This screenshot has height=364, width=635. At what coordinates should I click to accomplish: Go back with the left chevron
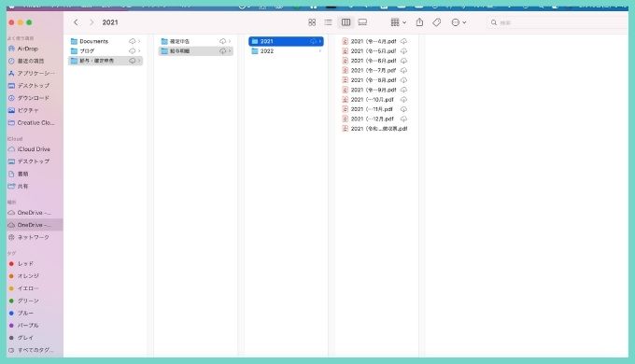(76, 22)
